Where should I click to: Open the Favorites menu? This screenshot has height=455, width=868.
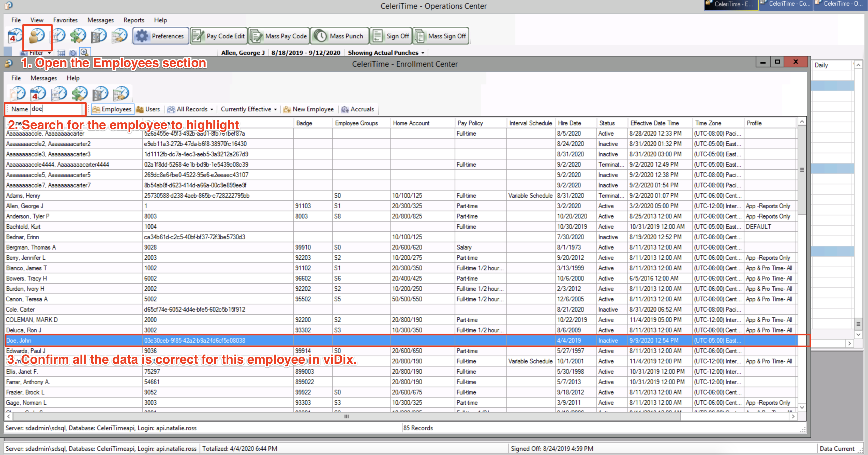(65, 20)
